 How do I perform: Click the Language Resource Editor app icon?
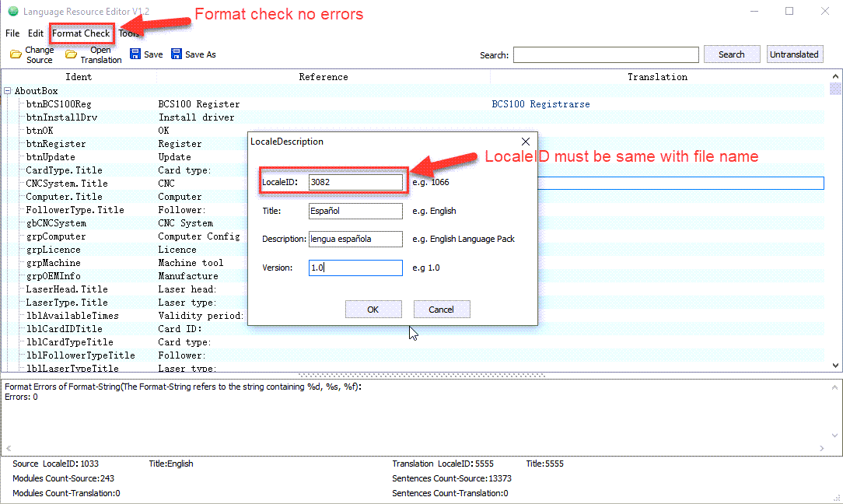(13, 12)
